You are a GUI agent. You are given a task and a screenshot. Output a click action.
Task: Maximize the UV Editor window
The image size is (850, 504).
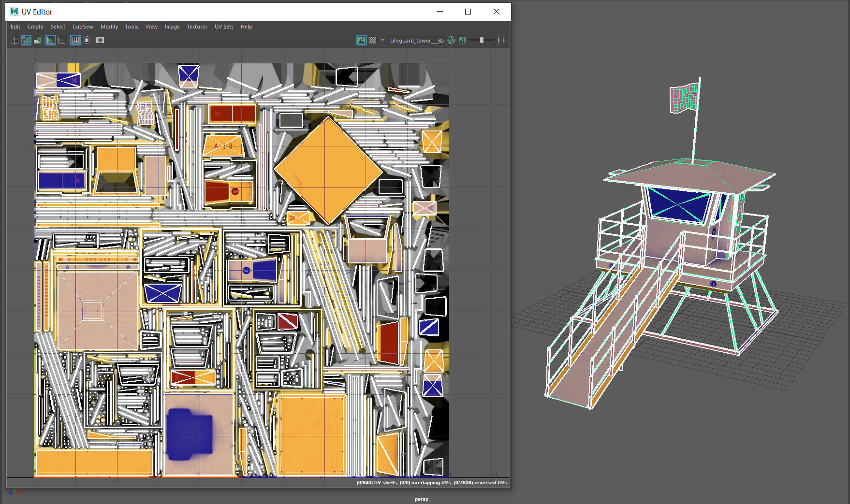(468, 12)
